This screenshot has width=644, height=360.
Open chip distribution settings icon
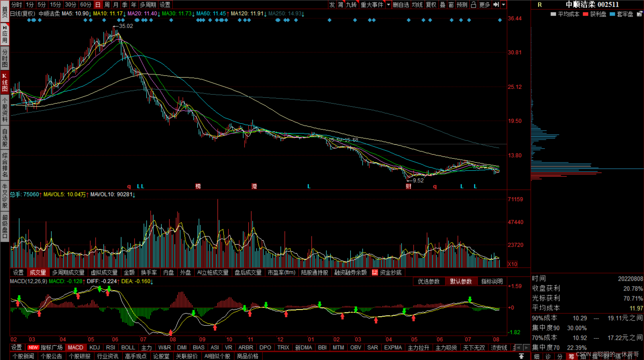click(639, 14)
